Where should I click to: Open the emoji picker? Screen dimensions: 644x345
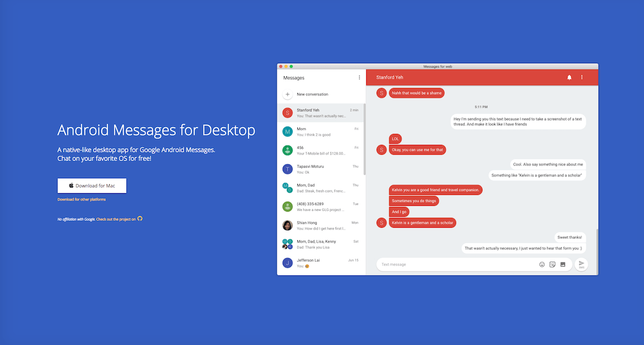tap(542, 264)
